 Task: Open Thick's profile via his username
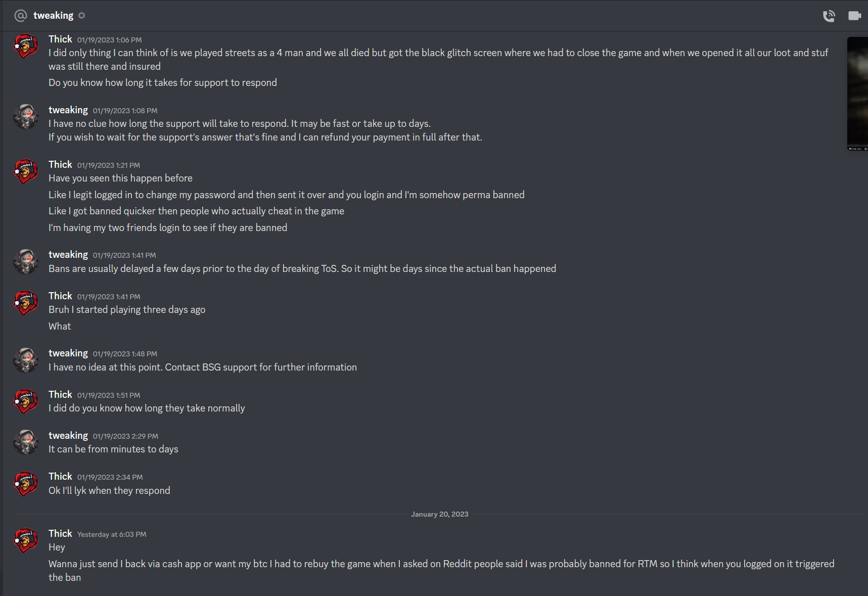coord(60,39)
